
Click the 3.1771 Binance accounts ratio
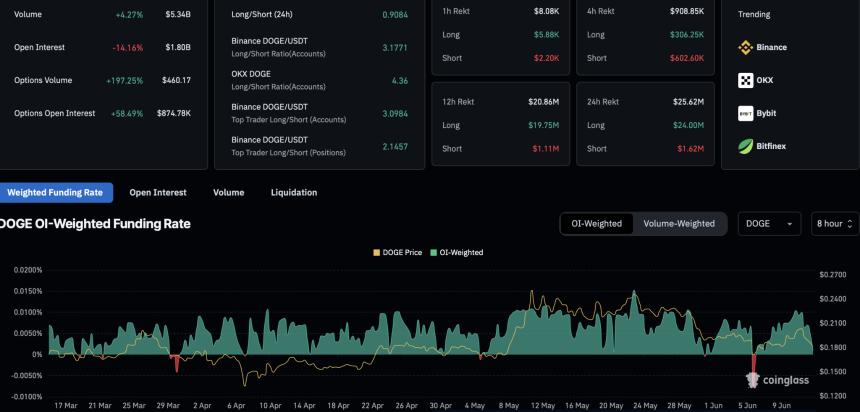(395, 48)
